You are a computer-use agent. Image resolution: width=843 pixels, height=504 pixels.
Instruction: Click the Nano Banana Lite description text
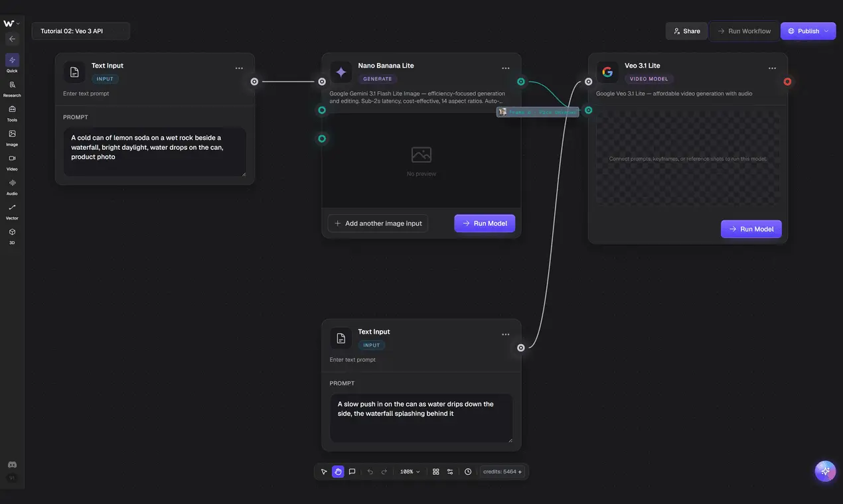[x=418, y=97]
